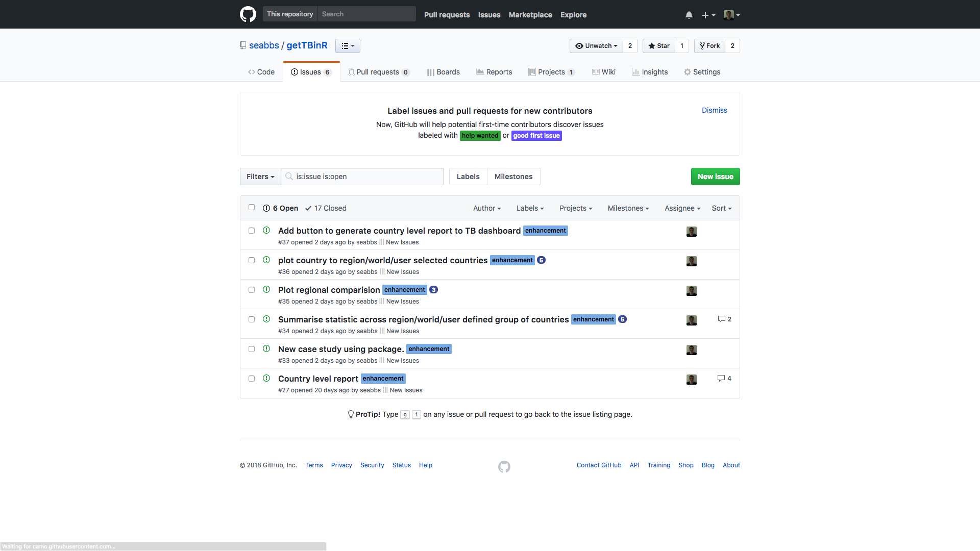The image size is (980, 551).
Task: Click the search magnifier icon in issue filter
Action: coord(289,177)
